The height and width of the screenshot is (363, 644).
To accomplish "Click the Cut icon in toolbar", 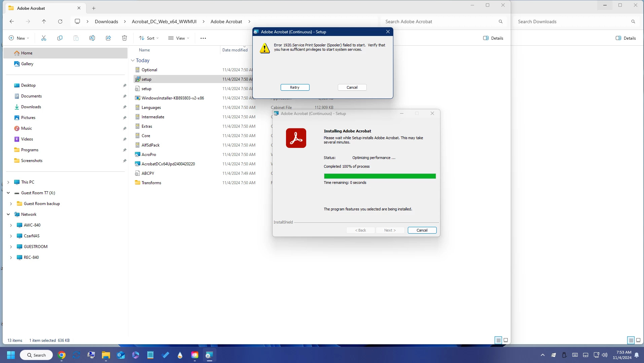I will coord(44,38).
